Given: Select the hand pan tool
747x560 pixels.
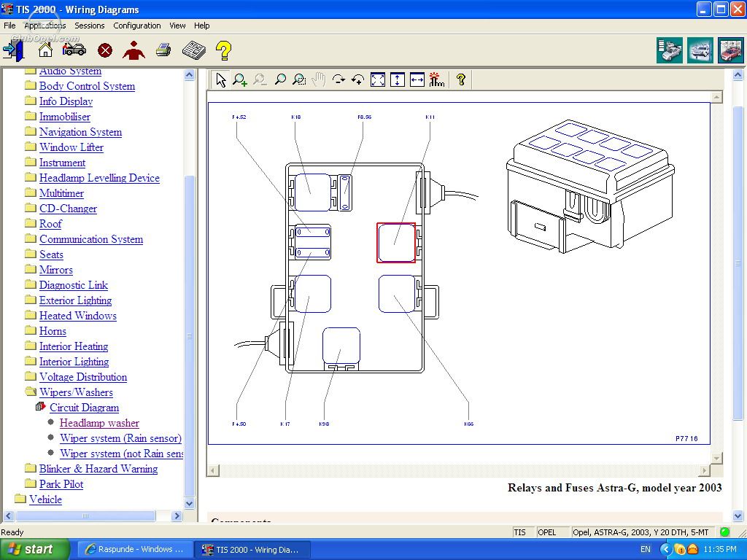Looking at the screenshot, I should click(x=318, y=80).
